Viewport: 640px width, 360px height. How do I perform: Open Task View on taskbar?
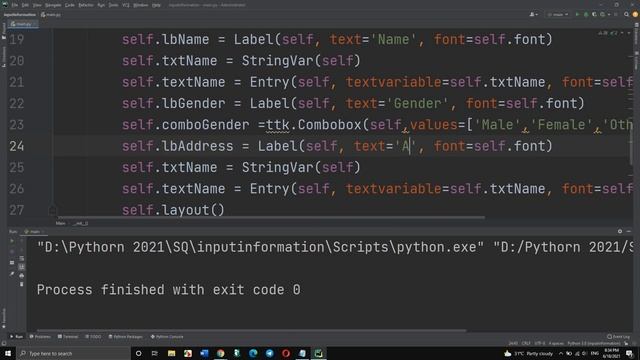[155, 353]
